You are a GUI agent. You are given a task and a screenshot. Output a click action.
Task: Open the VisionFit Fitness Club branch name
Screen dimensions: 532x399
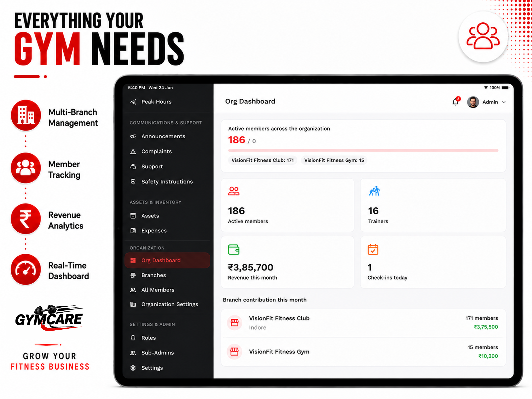point(279,318)
